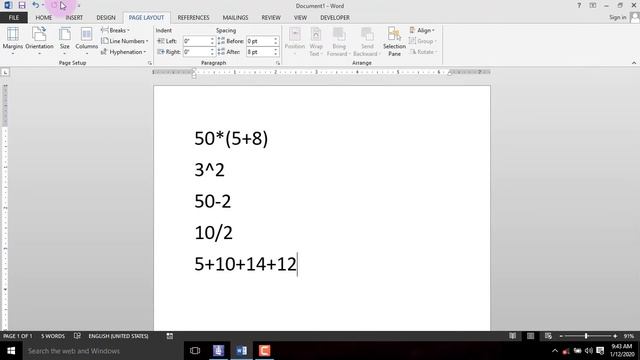The width and height of the screenshot is (640, 360).
Task: Open the Columns menu
Action: (87, 41)
